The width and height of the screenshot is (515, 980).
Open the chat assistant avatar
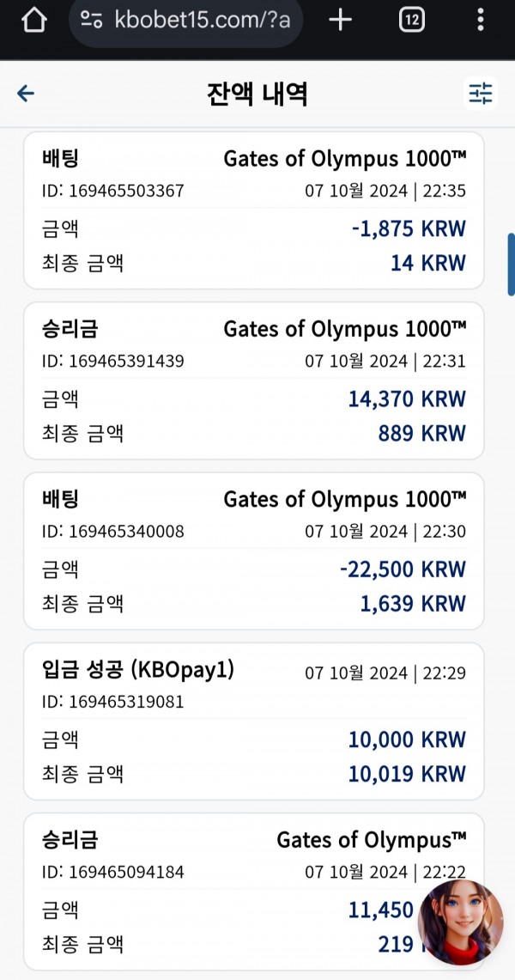[461, 922]
